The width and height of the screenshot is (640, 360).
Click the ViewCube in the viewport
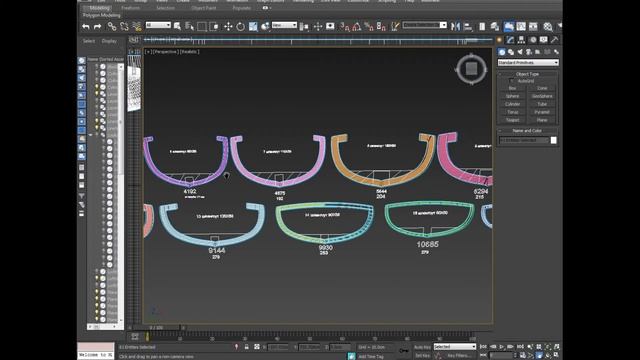point(471,69)
